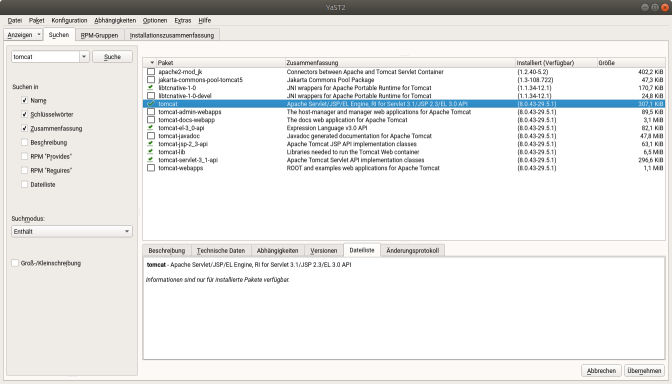This screenshot has width=672, height=384.
Task: Switch to the Versionen tab
Action: point(324,250)
